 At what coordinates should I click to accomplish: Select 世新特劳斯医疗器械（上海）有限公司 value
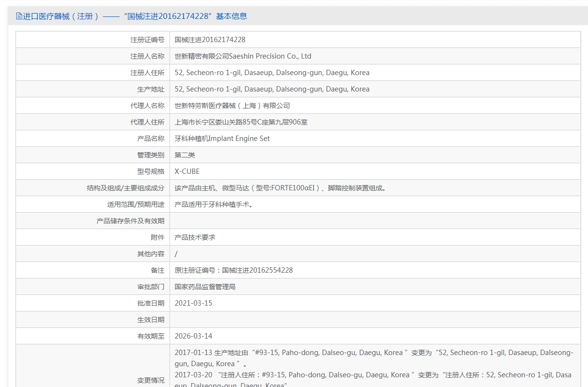[232, 106]
